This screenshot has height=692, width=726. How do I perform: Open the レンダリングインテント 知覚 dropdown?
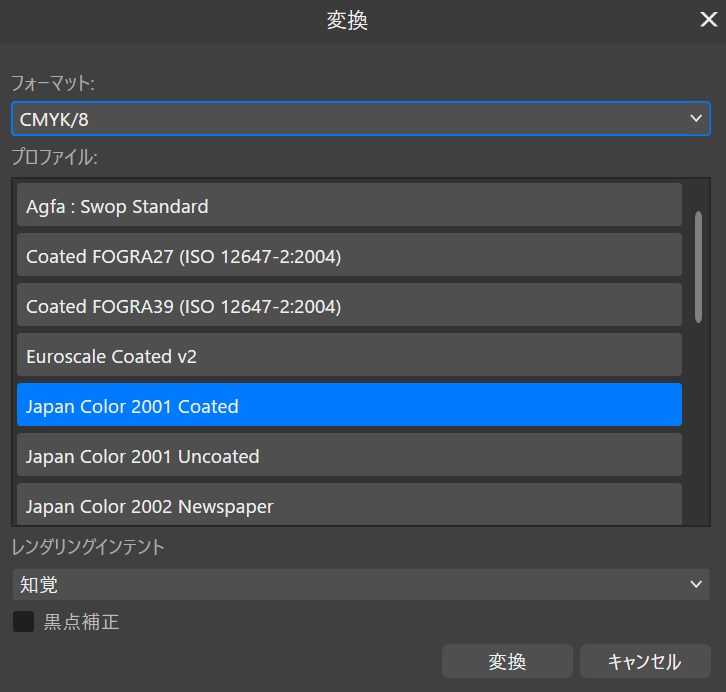[361, 585]
